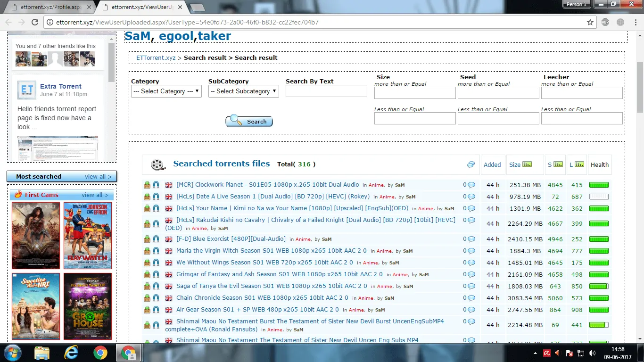Click the main page vertical scrollbar

tap(640, 86)
